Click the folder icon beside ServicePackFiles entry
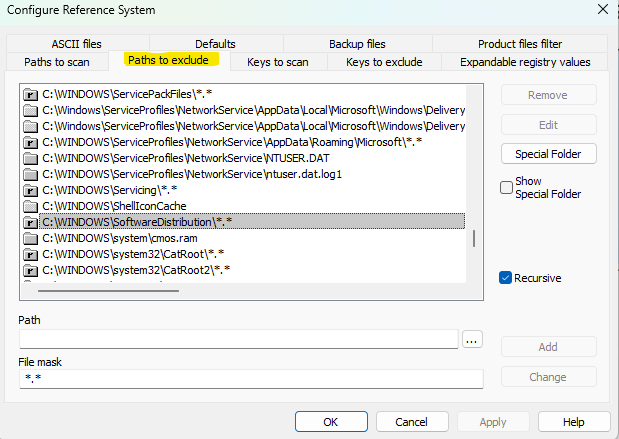The width and height of the screenshot is (619, 439). pyautogui.click(x=30, y=94)
